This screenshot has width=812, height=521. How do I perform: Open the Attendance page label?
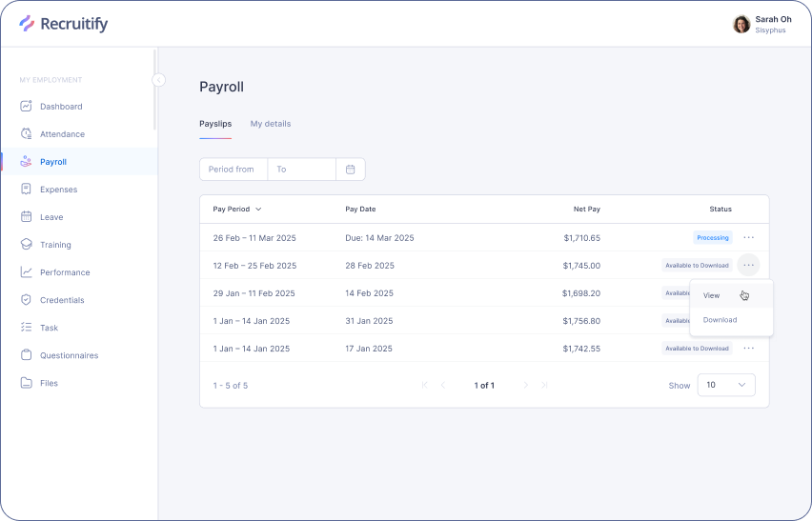pyautogui.click(x=62, y=134)
